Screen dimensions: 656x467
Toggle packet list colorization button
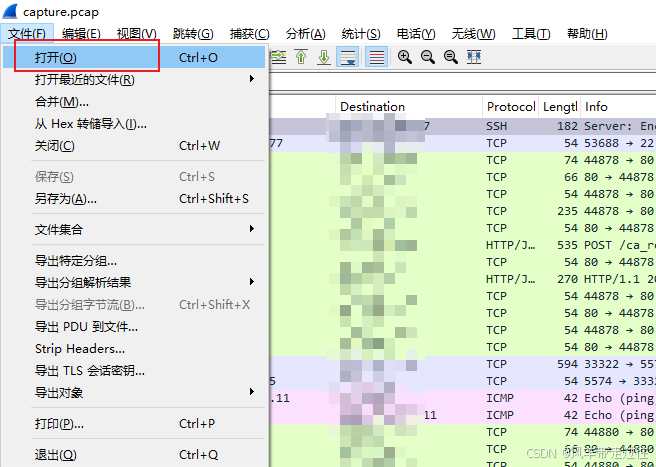click(377, 57)
